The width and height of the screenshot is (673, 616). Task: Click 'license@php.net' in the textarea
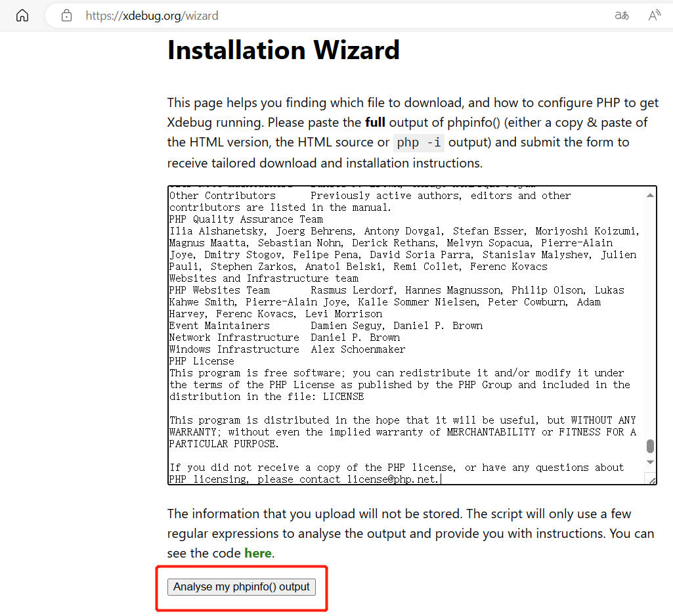(393, 479)
